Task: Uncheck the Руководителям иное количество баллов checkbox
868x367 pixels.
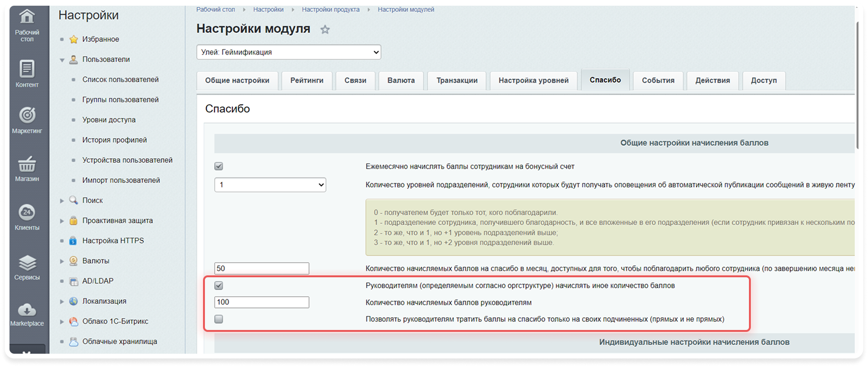Action: point(219,285)
